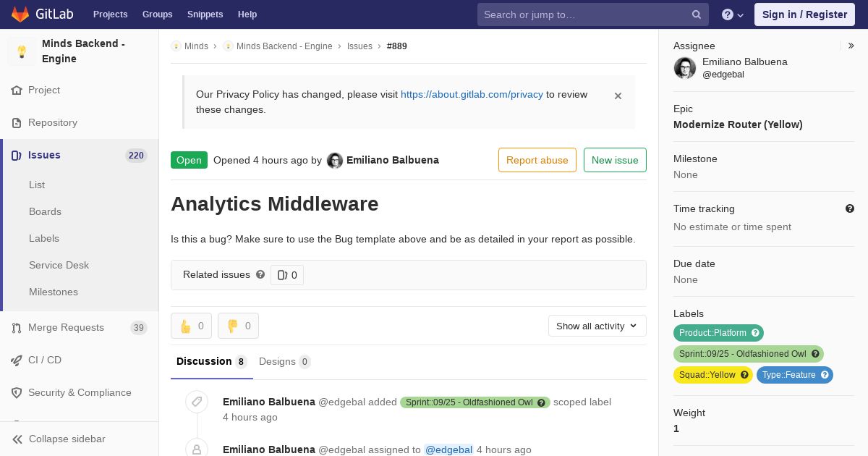
Task: Click the Collapse sidebar double-chevron icon
Action: [x=17, y=439]
